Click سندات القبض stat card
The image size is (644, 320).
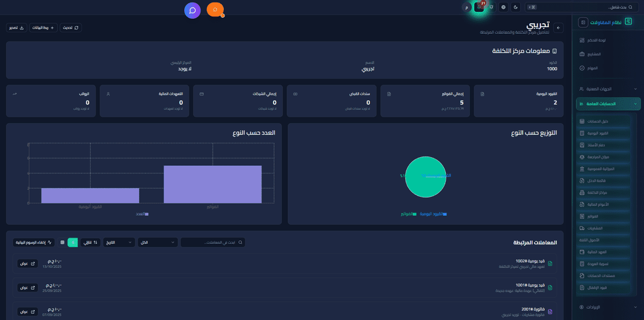click(x=331, y=101)
